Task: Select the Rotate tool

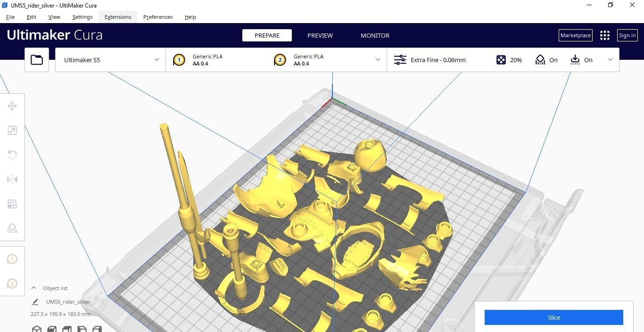Action: click(12, 155)
